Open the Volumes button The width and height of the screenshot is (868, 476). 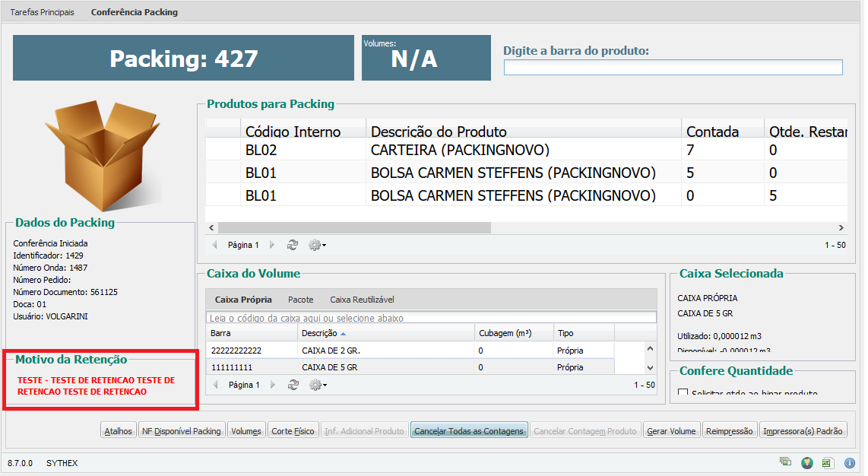(246, 430)
